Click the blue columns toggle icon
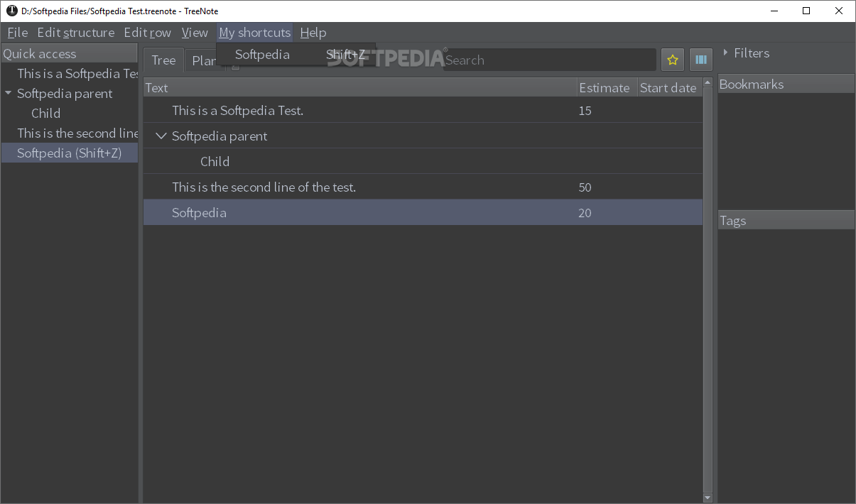 tap(701, 60)
